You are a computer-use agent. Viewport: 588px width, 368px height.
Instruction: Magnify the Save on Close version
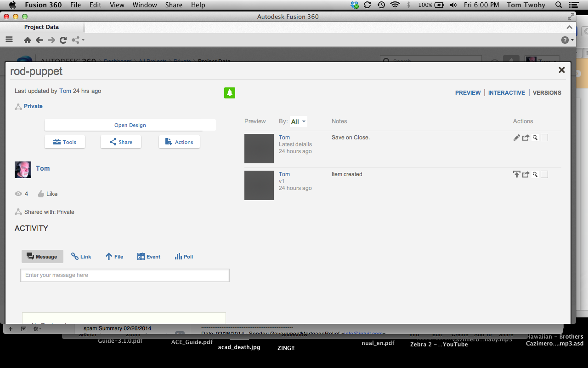pos(535,138)
